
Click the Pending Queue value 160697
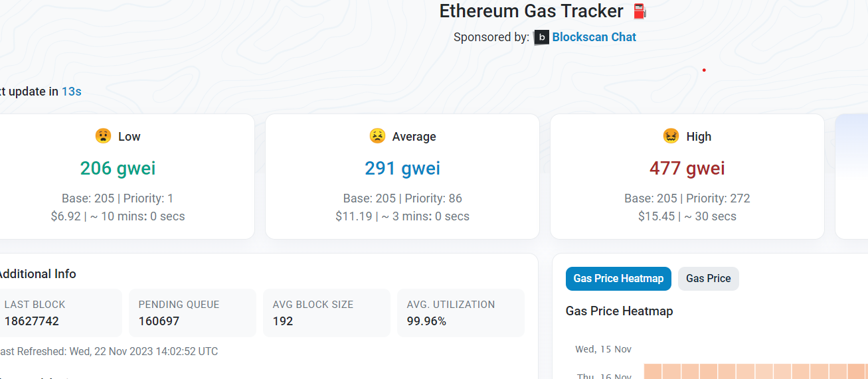point(159,321)
